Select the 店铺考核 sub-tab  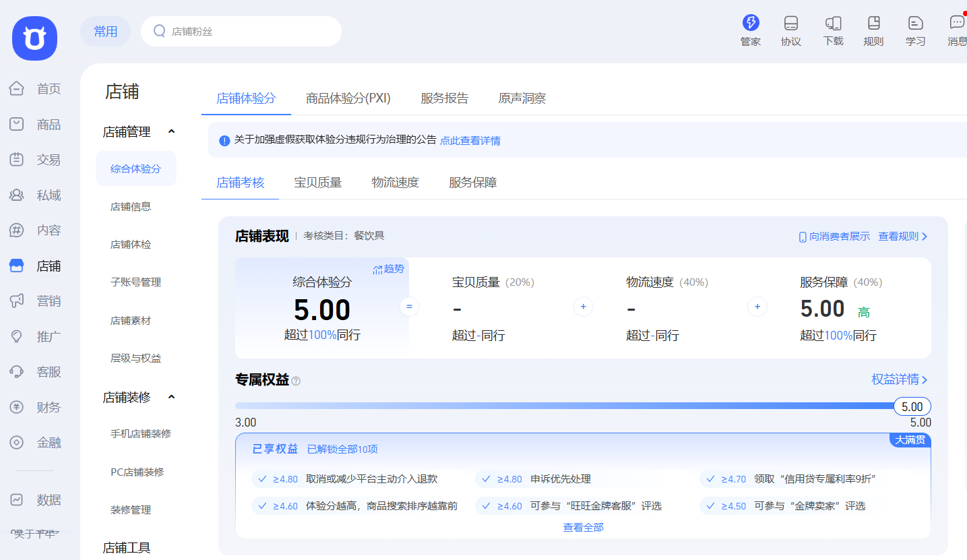tap(241, 183)
